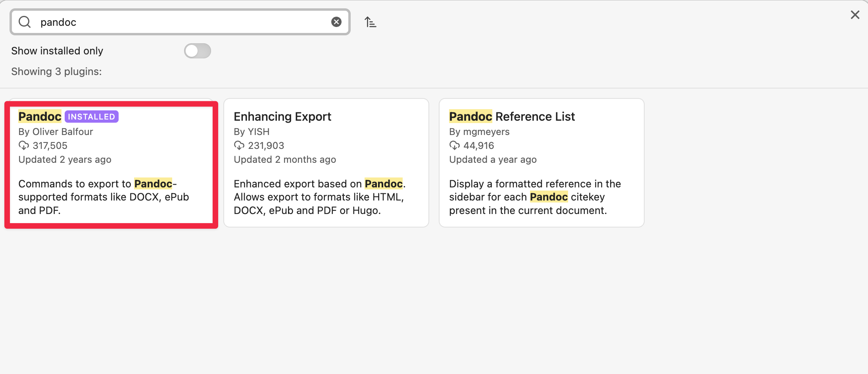Click Updated 2 months ago text

pos(285,160)
